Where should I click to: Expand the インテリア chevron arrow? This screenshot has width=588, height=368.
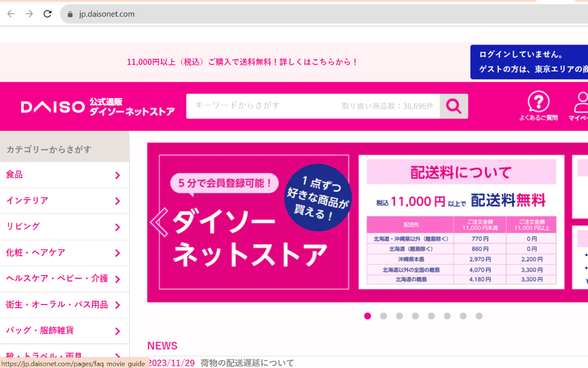pyautogui.click(x=118, y=201)
